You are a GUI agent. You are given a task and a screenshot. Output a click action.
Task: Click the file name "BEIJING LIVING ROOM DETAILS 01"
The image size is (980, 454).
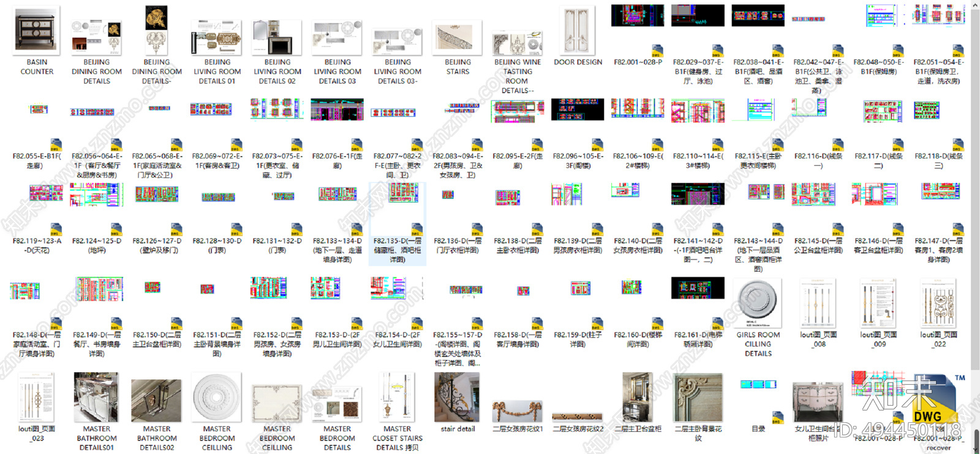217,72
